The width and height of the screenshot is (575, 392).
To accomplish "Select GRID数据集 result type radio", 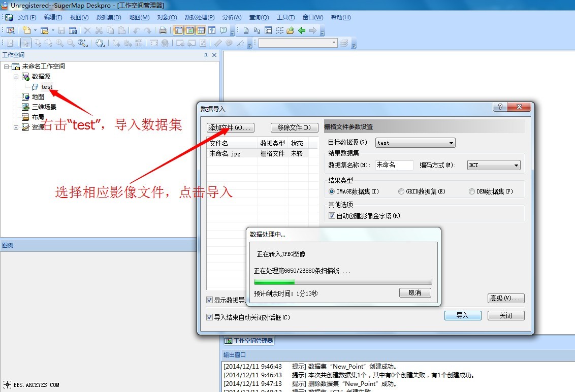I will (x=401, y=191).
